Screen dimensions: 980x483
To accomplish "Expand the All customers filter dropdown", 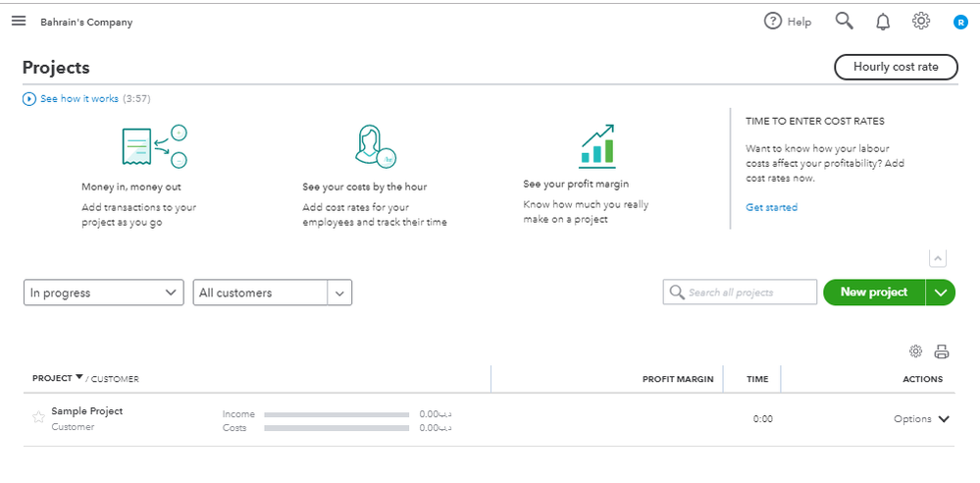I will [x=339, y=293].
